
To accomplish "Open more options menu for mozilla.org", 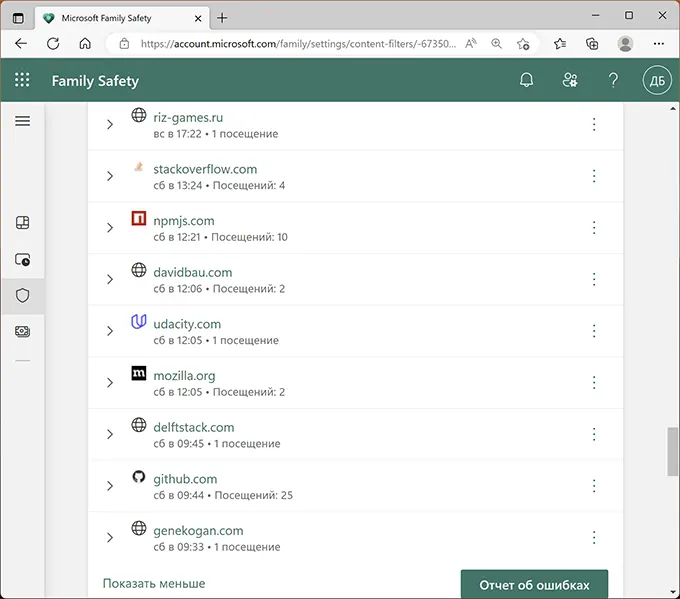I will [594, 383].
